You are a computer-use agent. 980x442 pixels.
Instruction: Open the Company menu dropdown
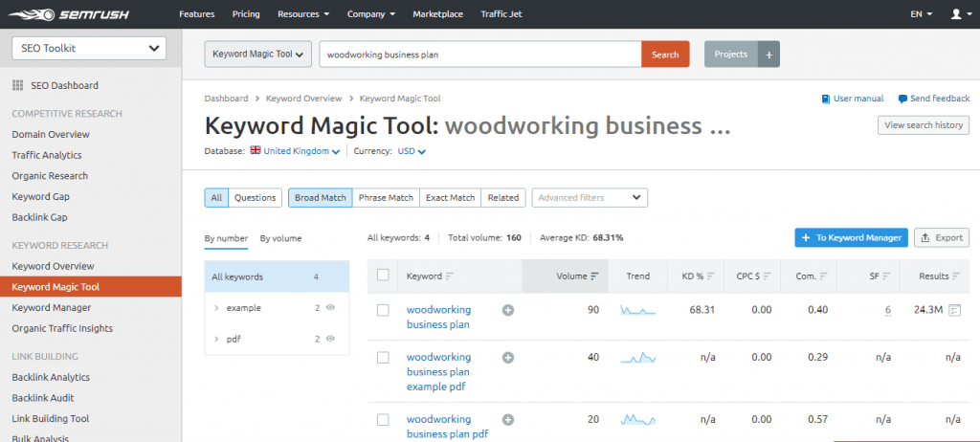click(371, 13)
